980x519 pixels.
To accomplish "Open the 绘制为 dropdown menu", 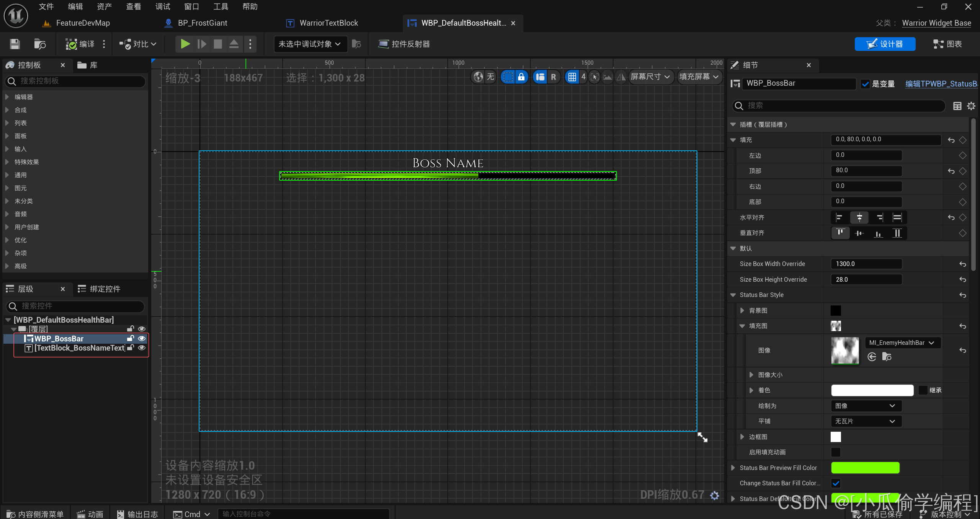I will (865, 405).
